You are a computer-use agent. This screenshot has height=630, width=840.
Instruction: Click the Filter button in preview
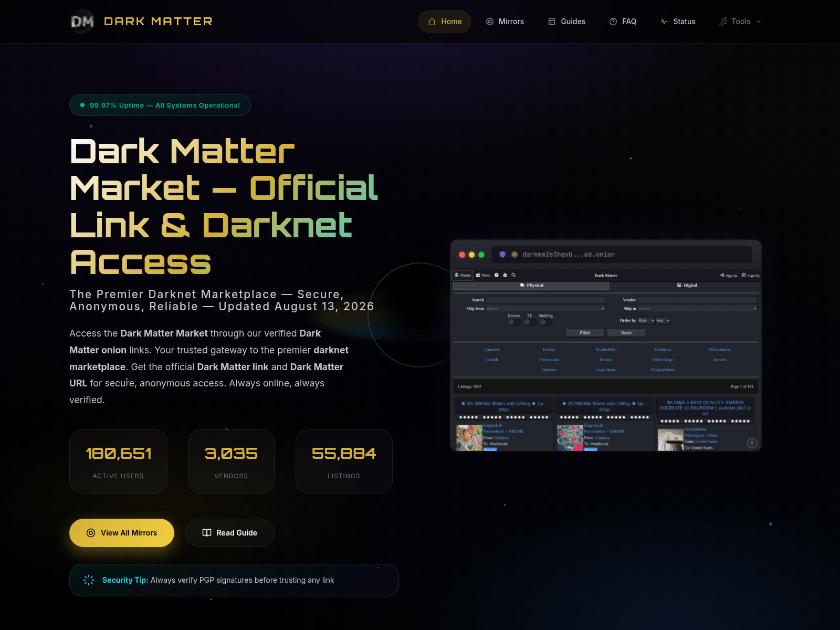coord(585,333)
